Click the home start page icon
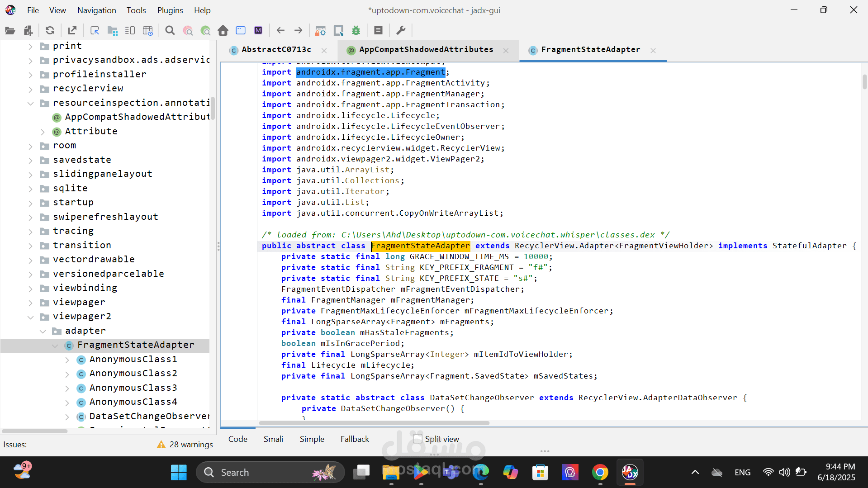Screen dimensions: 868x488 (x=223, y=31)
